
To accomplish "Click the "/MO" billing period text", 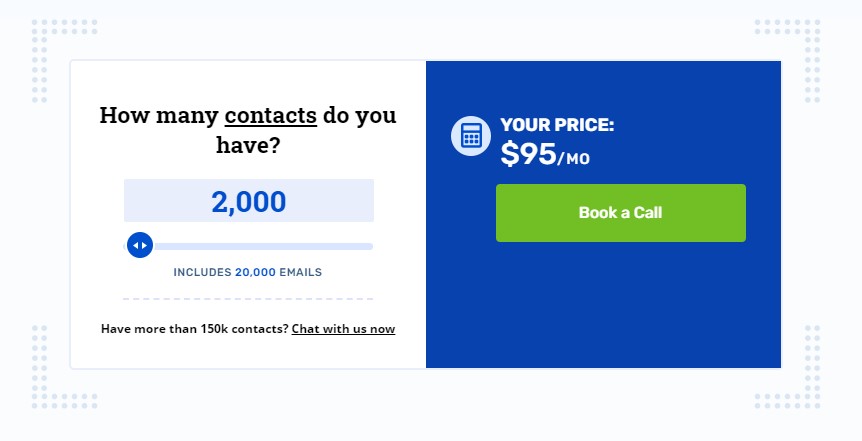I will click(x=574, y=158).
